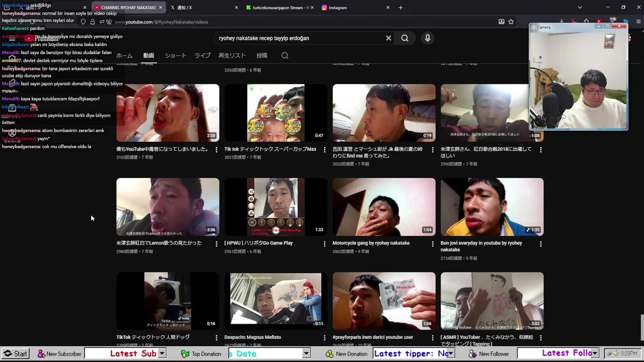Open the channel search magnifier icon
Image resolution: width=644 pixels, height=362 pixels.
(x=285, y=56)
